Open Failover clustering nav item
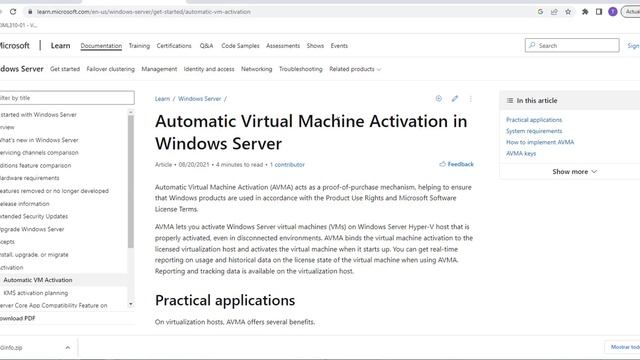 coord(111,69)
